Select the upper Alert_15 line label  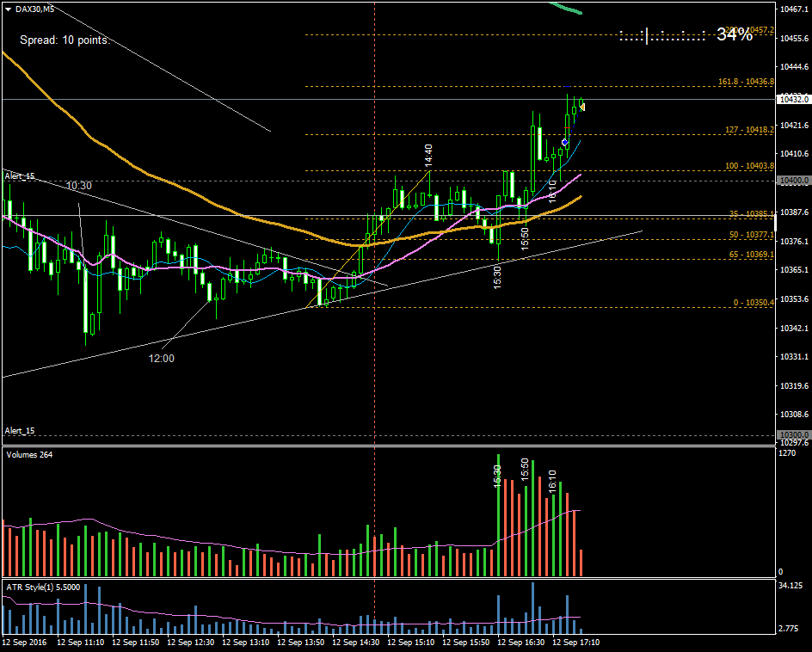click(x=18, y=175)
